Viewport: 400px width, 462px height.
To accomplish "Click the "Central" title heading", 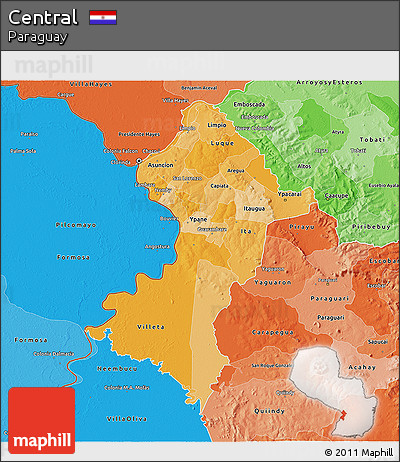I will [43, 18].
